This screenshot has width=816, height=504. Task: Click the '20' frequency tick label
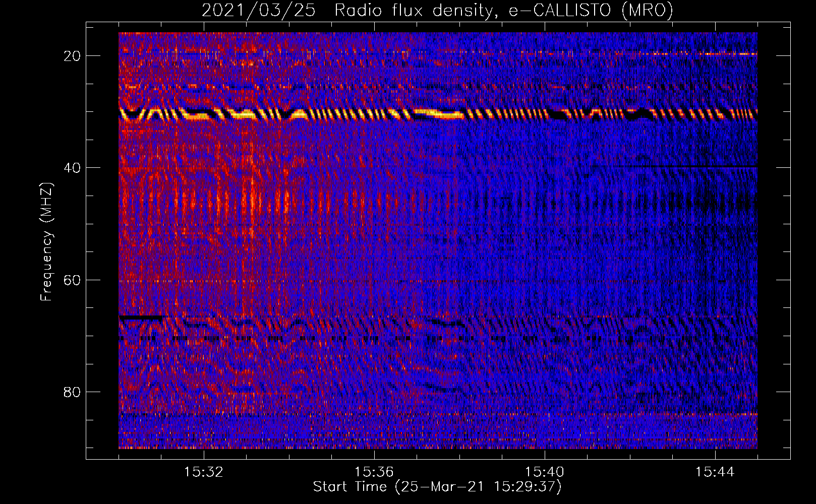[72, 55]
